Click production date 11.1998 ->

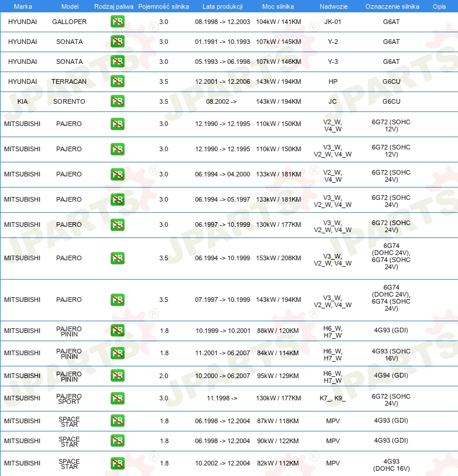click(x=222, y=398)
